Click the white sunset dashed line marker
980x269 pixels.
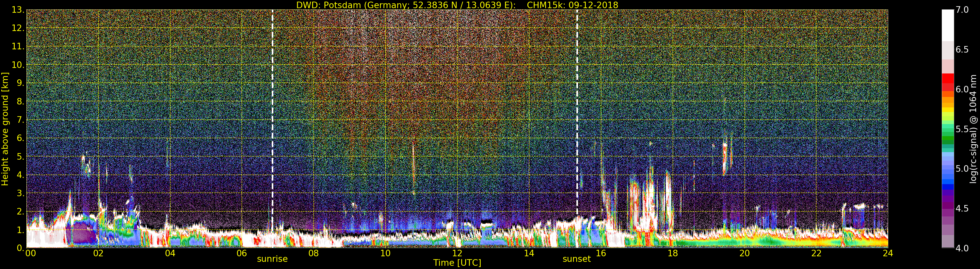pos(577,129)
